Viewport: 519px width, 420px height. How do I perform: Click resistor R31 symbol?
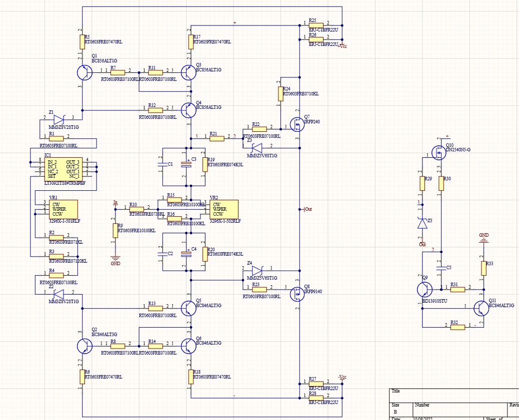pos(458,290)
